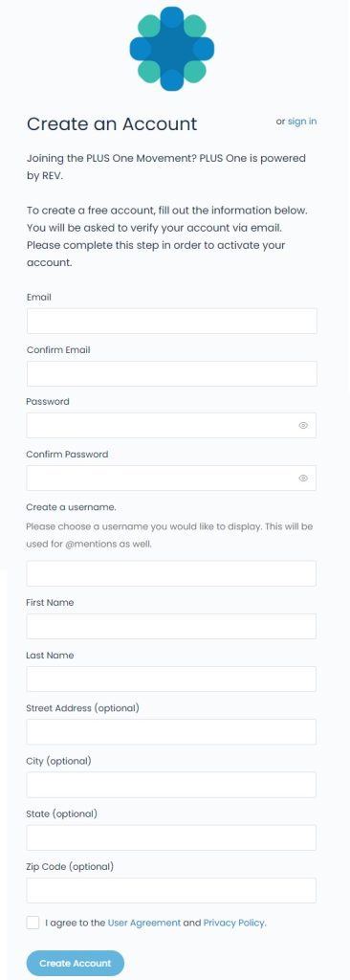Click inside the Password field

171,425
